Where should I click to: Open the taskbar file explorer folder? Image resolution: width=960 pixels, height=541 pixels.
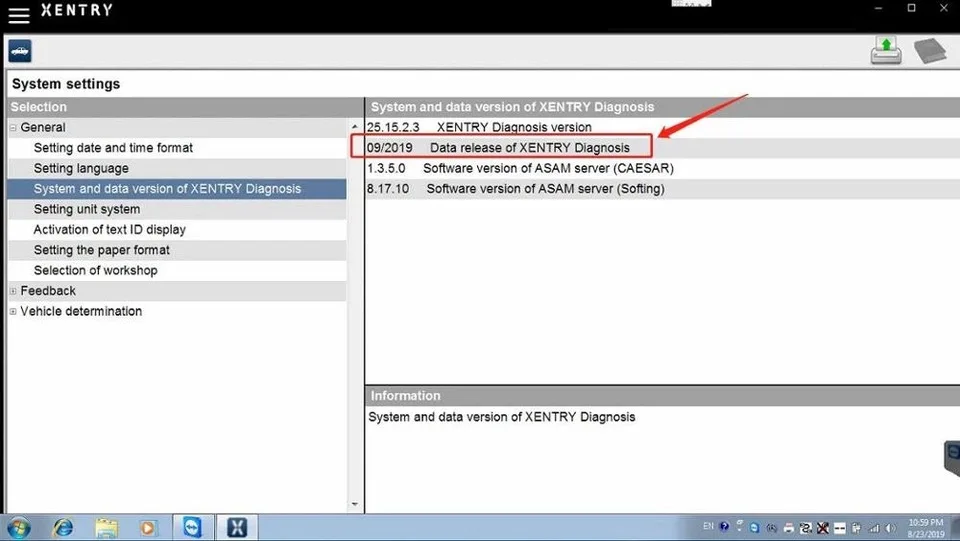(x=107, y=528)
